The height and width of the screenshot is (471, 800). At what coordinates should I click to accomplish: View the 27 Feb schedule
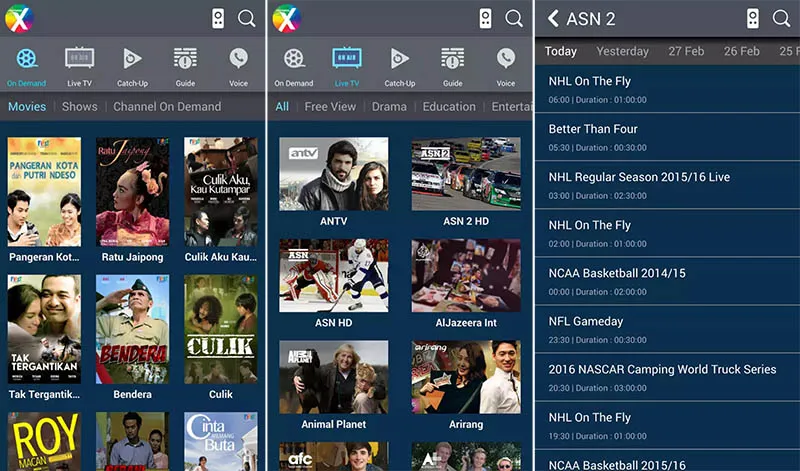point(686,52)
